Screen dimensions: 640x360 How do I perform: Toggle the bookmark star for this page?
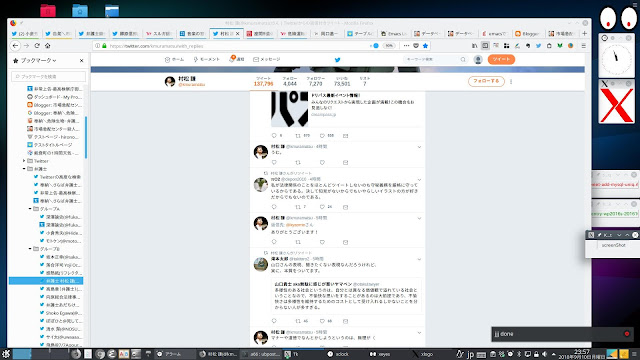point(425,46)
